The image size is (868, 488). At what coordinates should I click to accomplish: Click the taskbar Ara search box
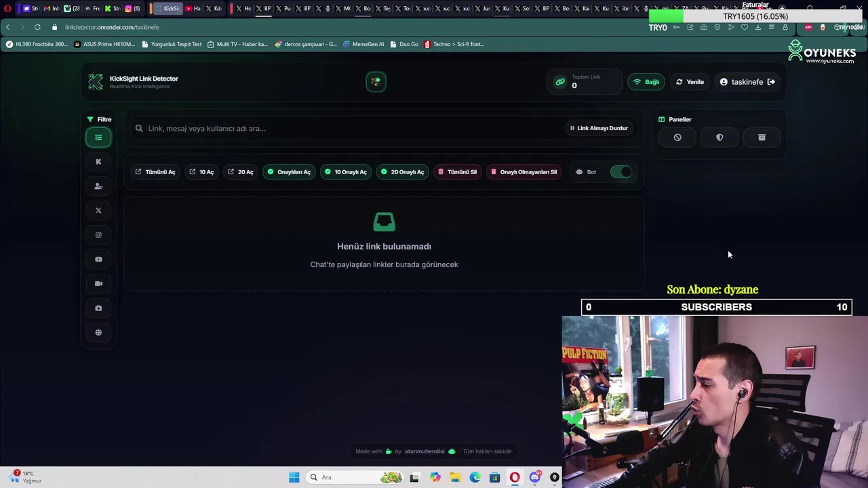click(x=355, y=478)
